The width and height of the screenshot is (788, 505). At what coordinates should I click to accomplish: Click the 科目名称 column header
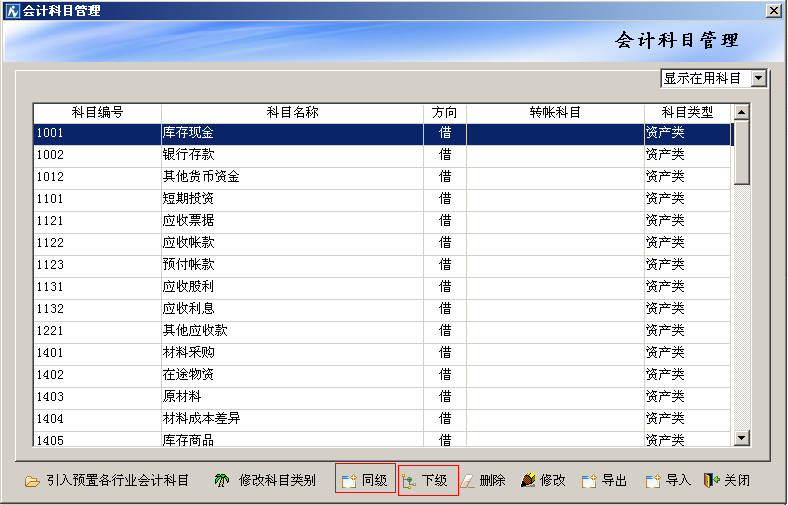[x=292, y=113]
